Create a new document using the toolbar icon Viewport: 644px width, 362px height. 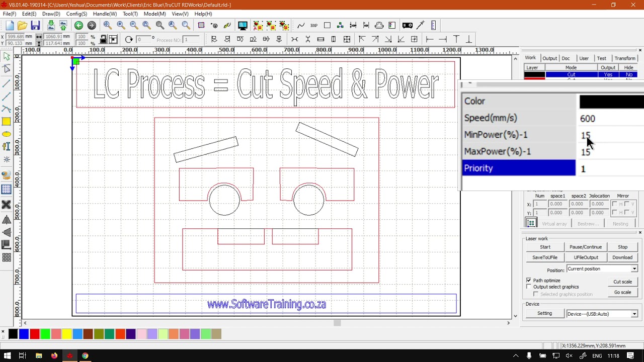(x=10, y=26)
